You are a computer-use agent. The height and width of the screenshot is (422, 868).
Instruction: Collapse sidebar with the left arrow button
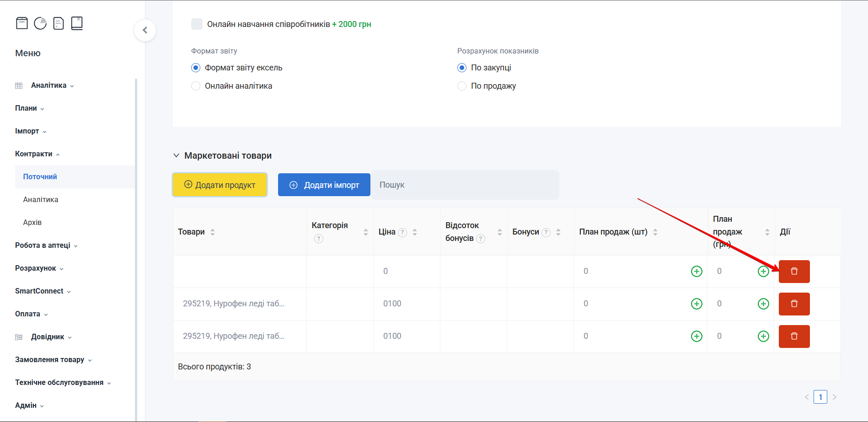[x=145, y=30]
